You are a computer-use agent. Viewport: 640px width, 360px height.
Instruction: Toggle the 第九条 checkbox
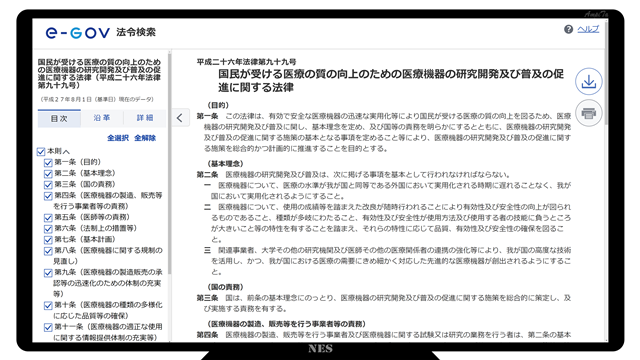[x=48, y=273]
